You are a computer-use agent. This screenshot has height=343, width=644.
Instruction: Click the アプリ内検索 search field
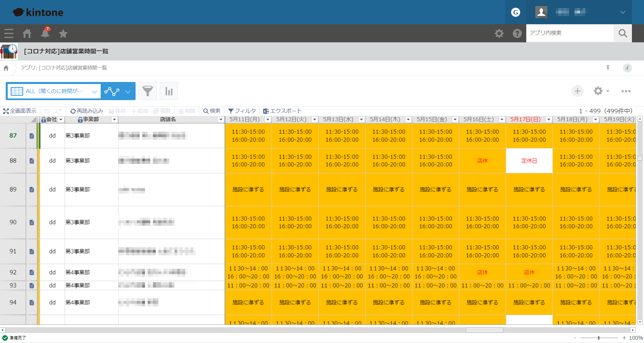569,33
